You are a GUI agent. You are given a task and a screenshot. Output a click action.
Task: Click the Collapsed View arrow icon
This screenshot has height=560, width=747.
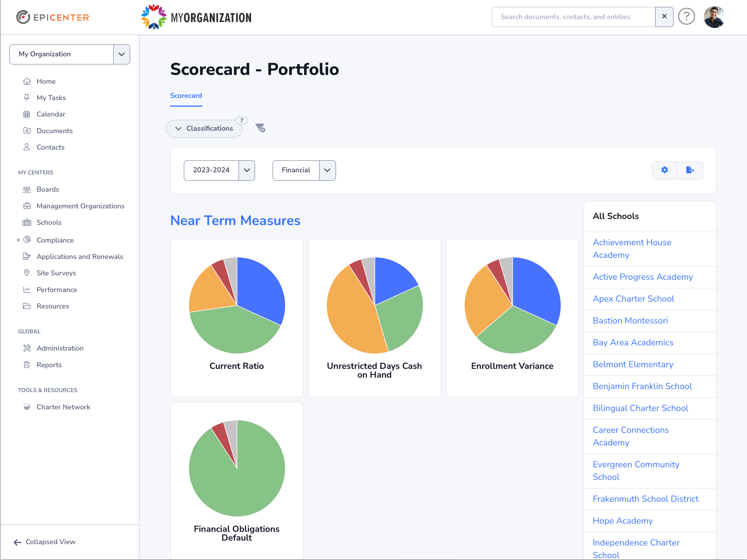pos(17,542)
